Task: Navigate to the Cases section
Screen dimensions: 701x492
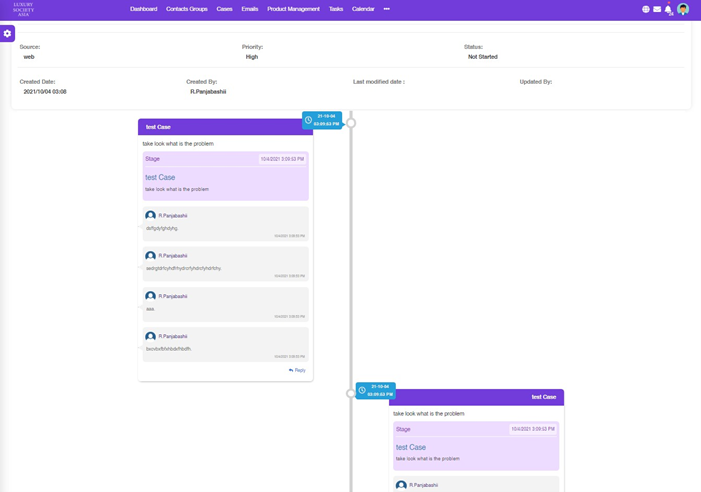Action: coord(224,9)
